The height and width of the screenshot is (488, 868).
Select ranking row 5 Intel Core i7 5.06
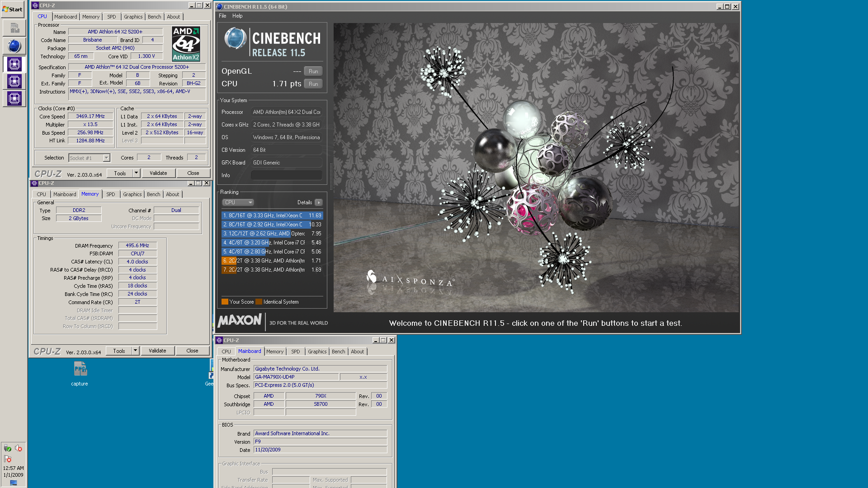click(x=272, y=252)
